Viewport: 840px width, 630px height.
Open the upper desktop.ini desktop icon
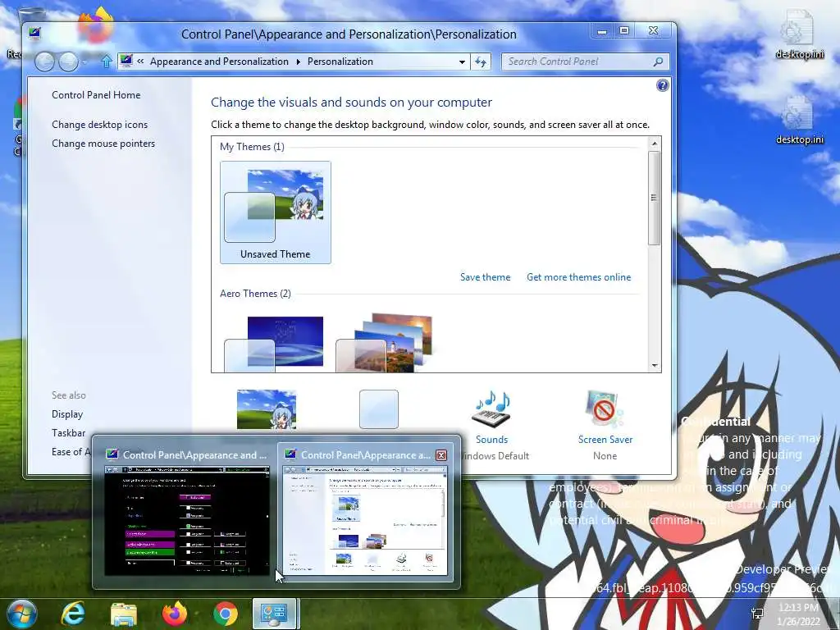click(800, 35)
